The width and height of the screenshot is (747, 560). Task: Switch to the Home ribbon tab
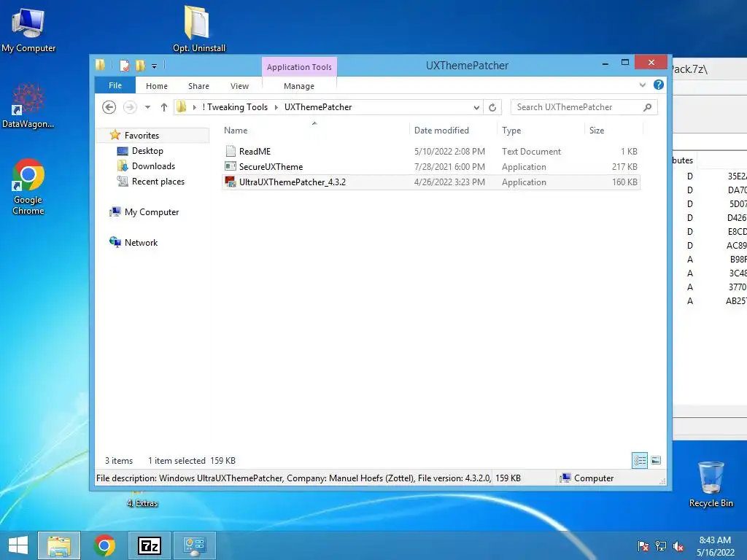pyautogui.click(x=157, y=86)
